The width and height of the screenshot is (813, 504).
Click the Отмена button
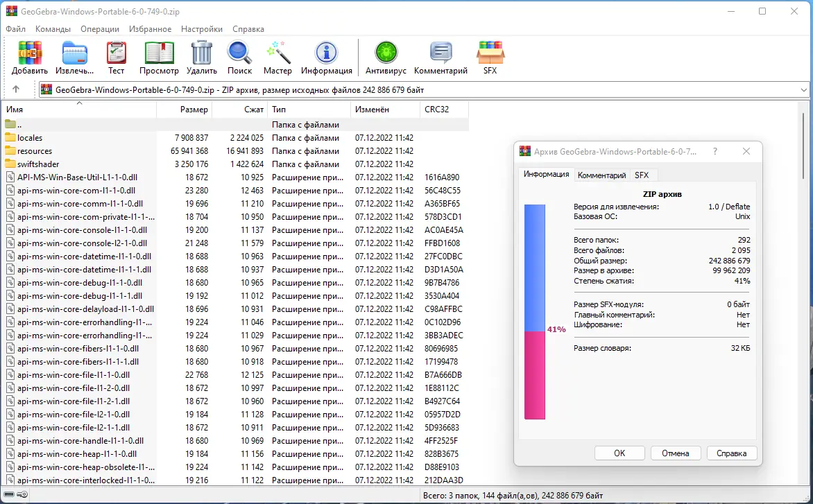coord(676,453)
